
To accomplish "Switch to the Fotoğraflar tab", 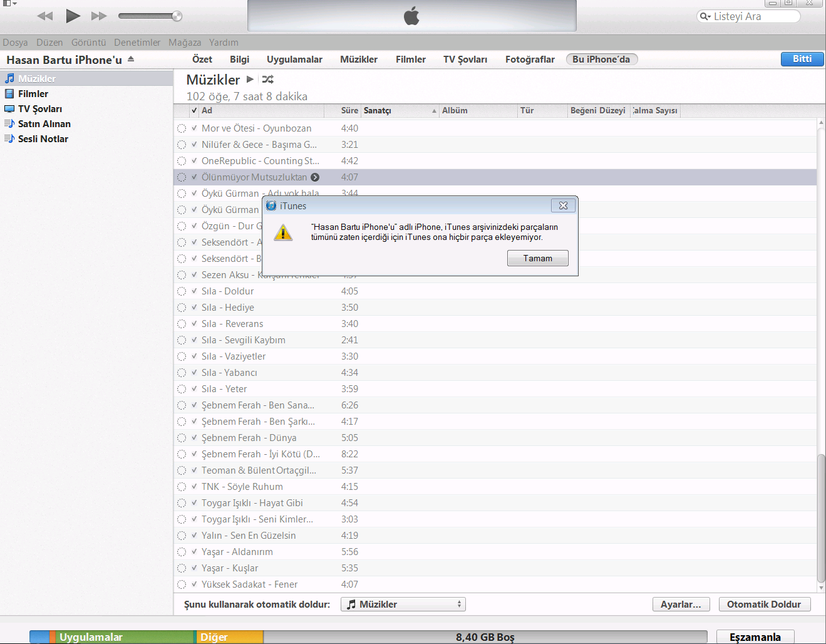I will (x=530, y=59).
